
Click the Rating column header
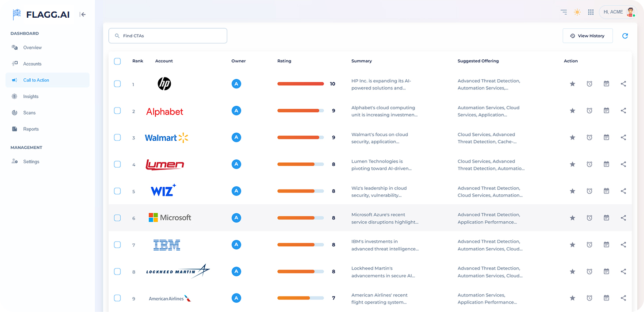284,61
